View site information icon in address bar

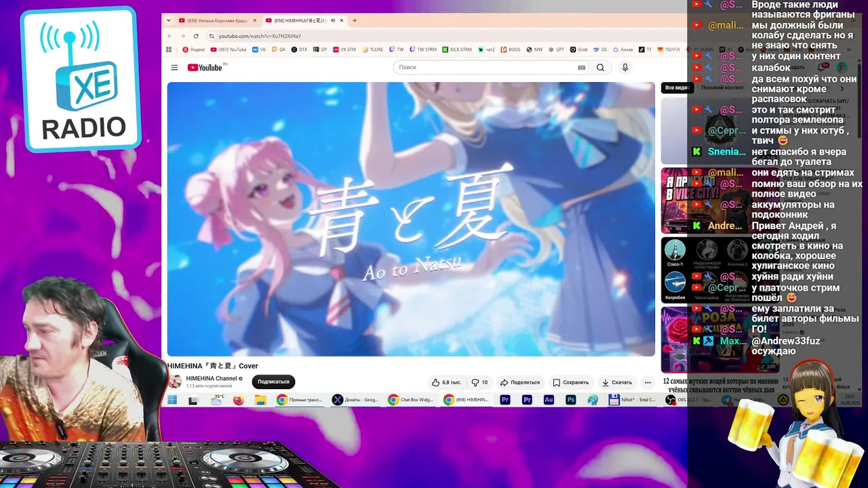(x=212, y=36)
